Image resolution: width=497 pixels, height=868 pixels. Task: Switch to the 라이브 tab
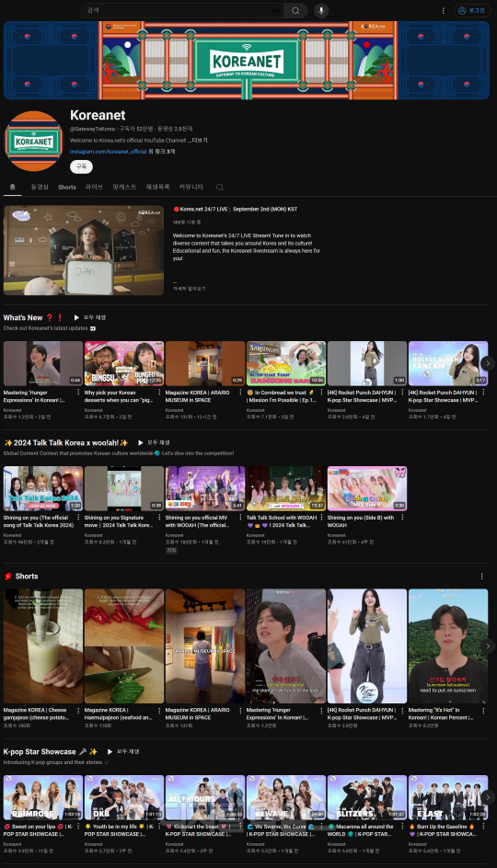(x=94, y=187)
